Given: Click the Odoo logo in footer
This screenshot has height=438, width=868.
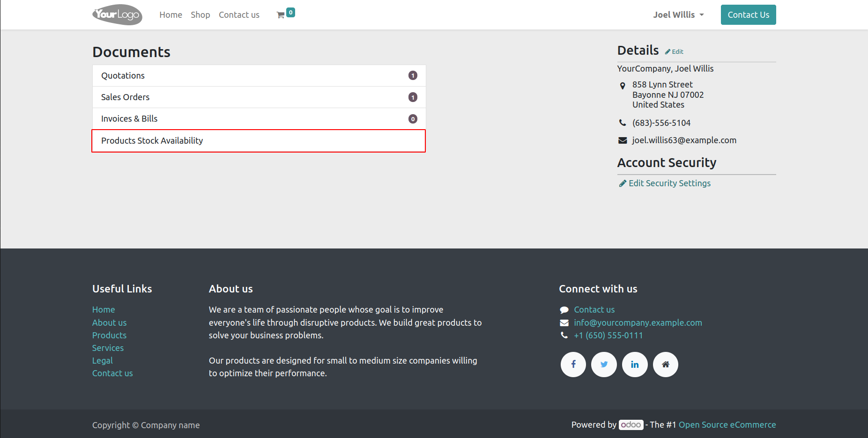Looking at the screenshot, I should [631, 425].
